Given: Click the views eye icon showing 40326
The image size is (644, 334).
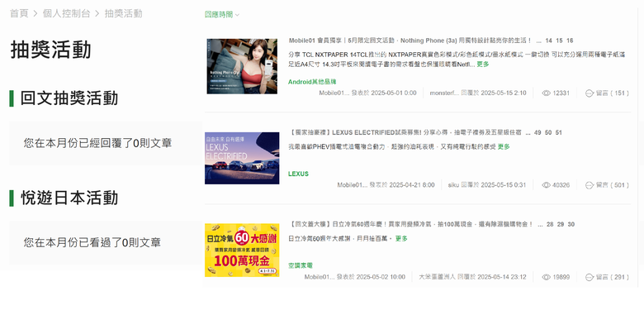Looking at the screenshot, I should pos(547,185).
